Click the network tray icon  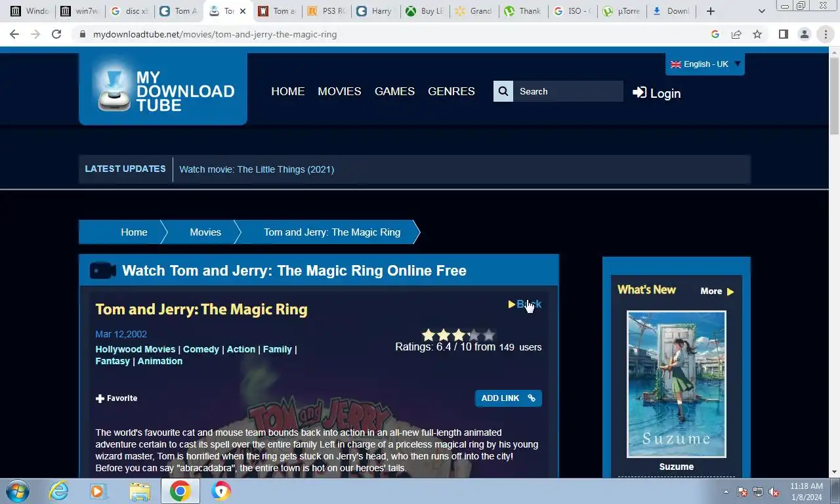pos(758,492)
